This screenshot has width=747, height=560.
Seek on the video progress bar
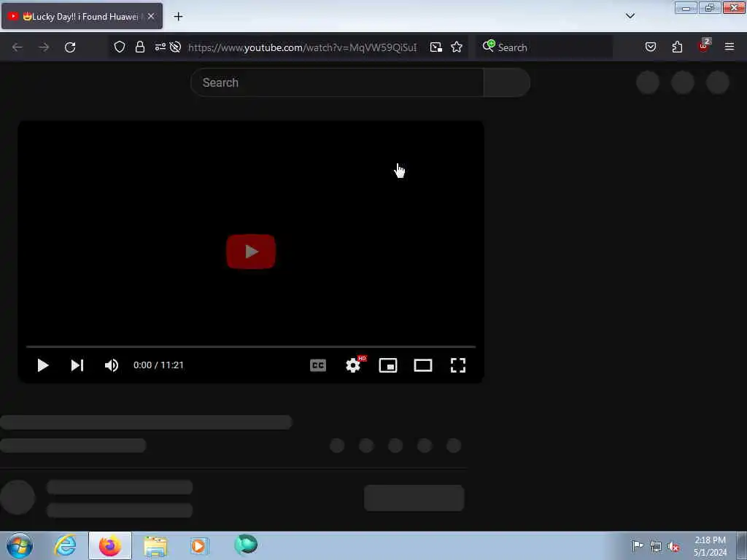(x=251, y=346)
